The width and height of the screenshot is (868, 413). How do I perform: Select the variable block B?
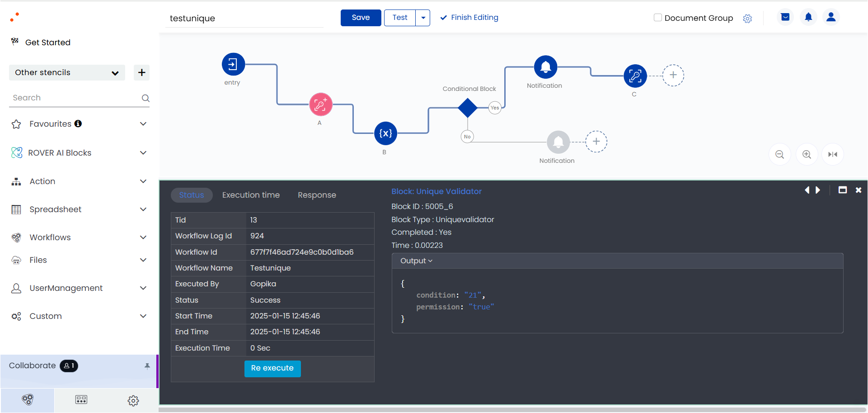386,133
